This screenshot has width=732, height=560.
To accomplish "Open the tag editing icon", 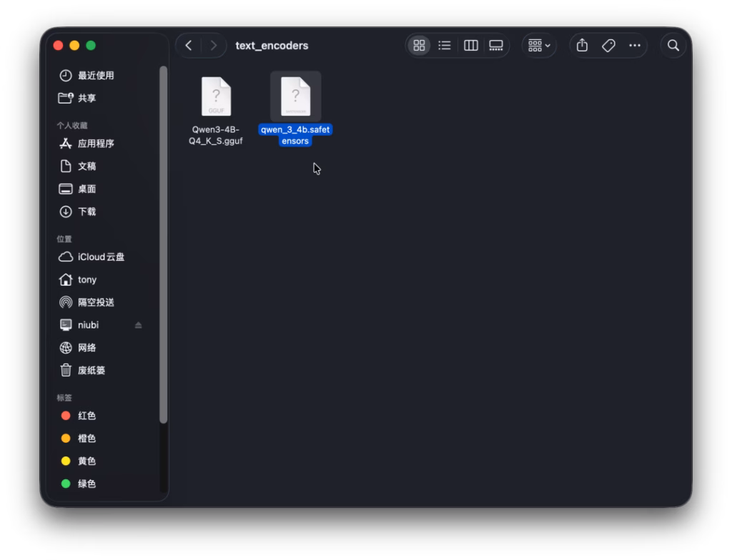I will point(608,46).
